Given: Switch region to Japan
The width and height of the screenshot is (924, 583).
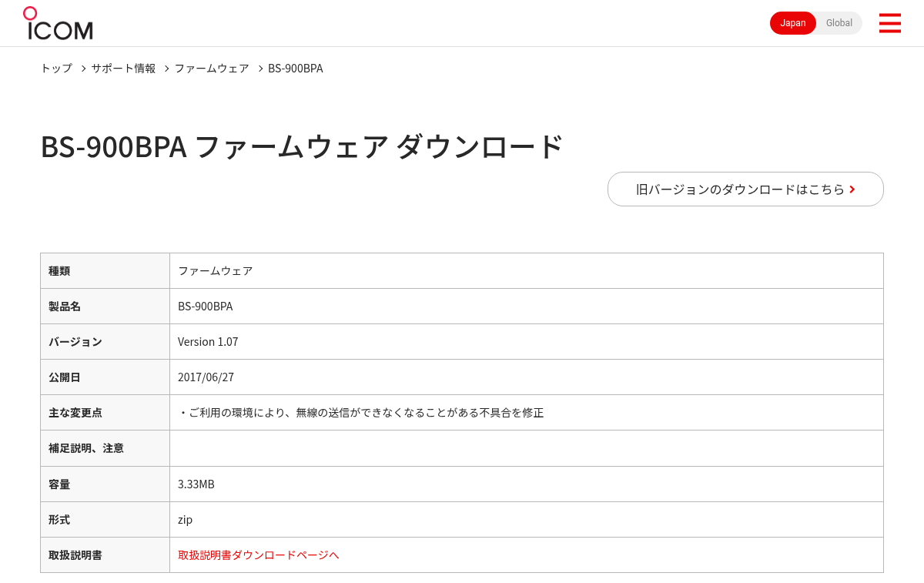Looking at the screenshot, I should pos(793,23).
